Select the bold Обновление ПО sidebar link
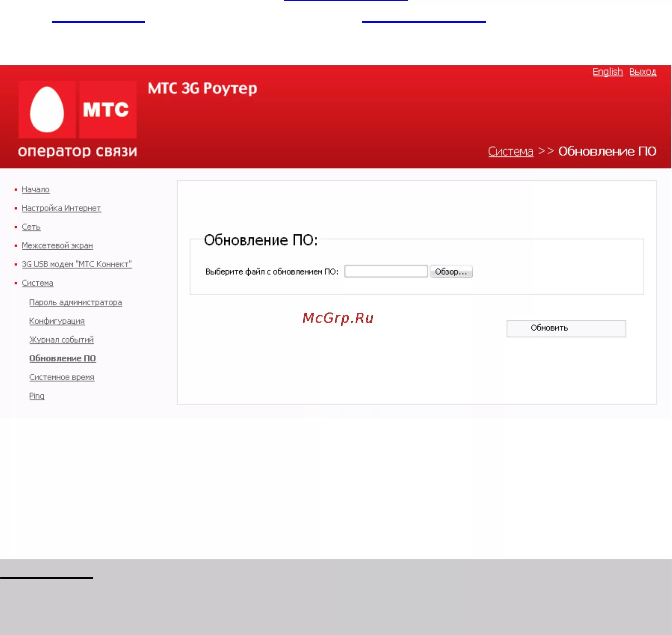Image resolution: width=672 pixels, height=635 pixels. [62, 358]
